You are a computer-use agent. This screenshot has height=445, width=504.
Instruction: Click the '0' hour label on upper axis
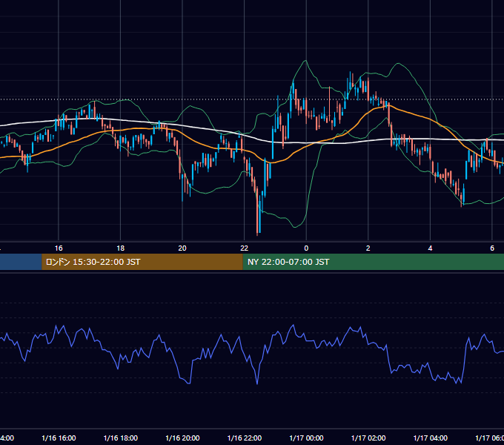(x=306, y=248)
